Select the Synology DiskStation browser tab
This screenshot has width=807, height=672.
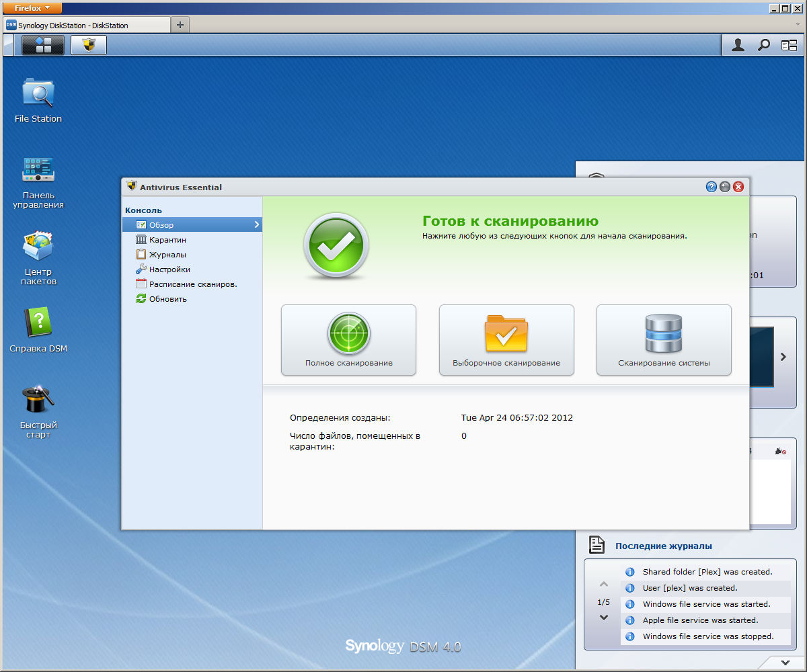point(87,25)
